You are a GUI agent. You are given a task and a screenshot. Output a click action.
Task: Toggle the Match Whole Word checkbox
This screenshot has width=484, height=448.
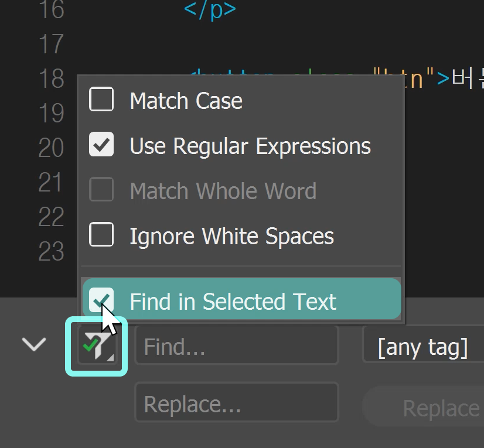click(101, 190)
